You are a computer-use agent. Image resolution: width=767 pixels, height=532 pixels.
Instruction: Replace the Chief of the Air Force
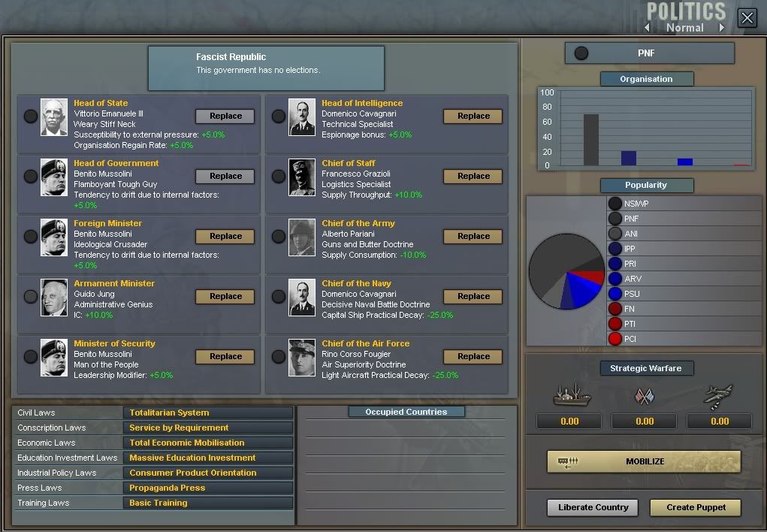pyautogui.click(x=473, y=356)
